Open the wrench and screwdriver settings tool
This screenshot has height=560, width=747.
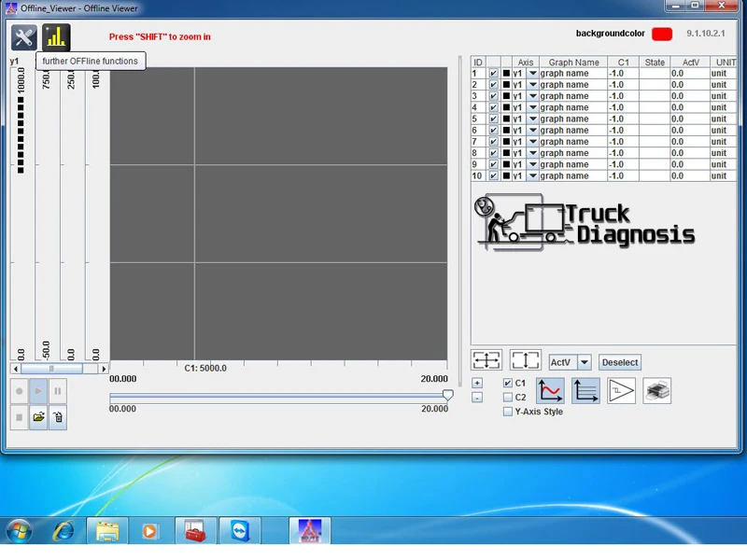24,37
